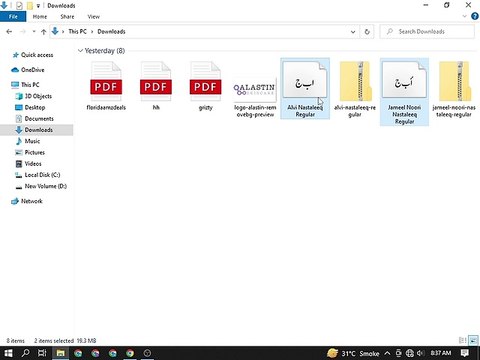The height and width of the screenshot is (360, 480).
Task: Select the logo-alastin image file
Action: [x=255, y=97]
